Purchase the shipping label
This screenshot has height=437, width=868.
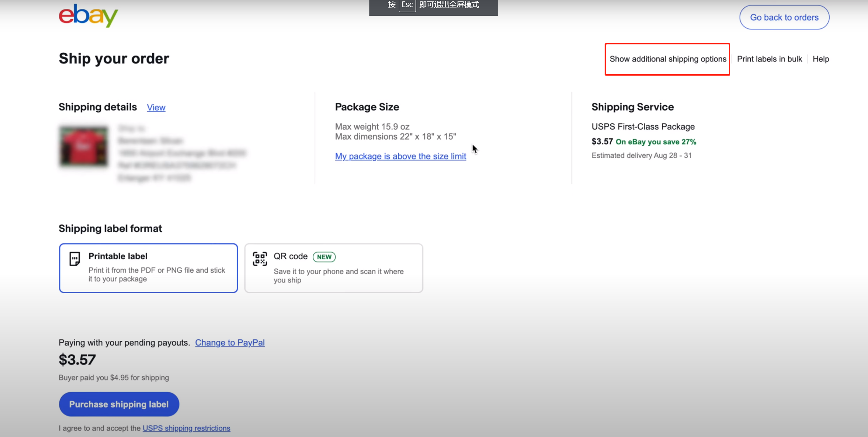click(x=119, y=404)
